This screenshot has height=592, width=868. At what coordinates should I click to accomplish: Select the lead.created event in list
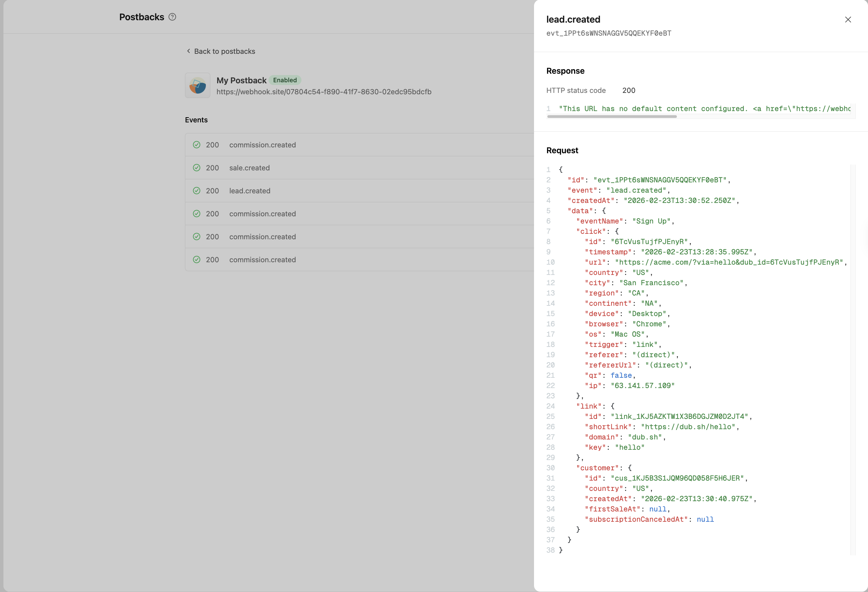click(249, 191)
